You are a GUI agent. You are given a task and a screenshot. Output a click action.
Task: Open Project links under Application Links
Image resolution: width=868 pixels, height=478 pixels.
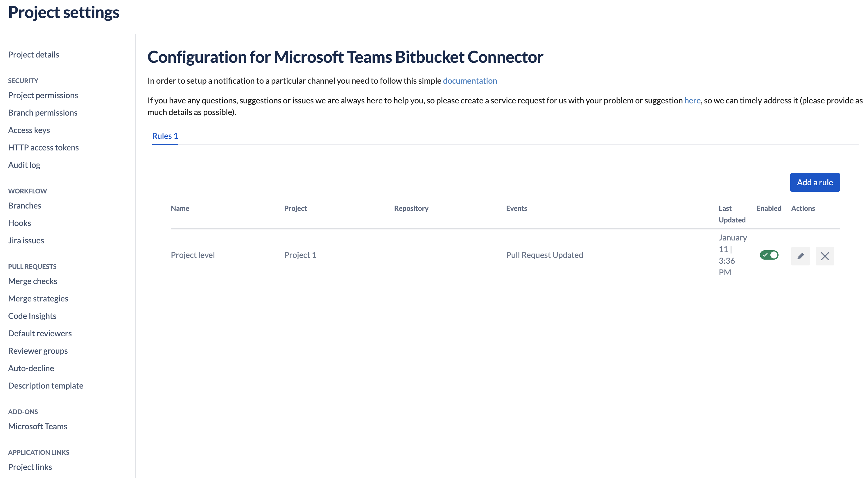(x=30, y=467)
